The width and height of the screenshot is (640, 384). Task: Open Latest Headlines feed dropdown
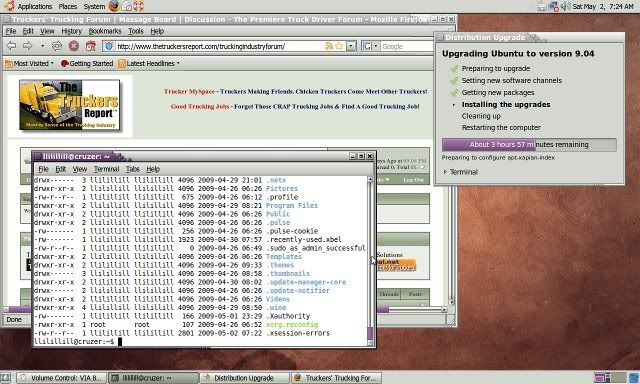pyautogui.click(x=149, y=63)
